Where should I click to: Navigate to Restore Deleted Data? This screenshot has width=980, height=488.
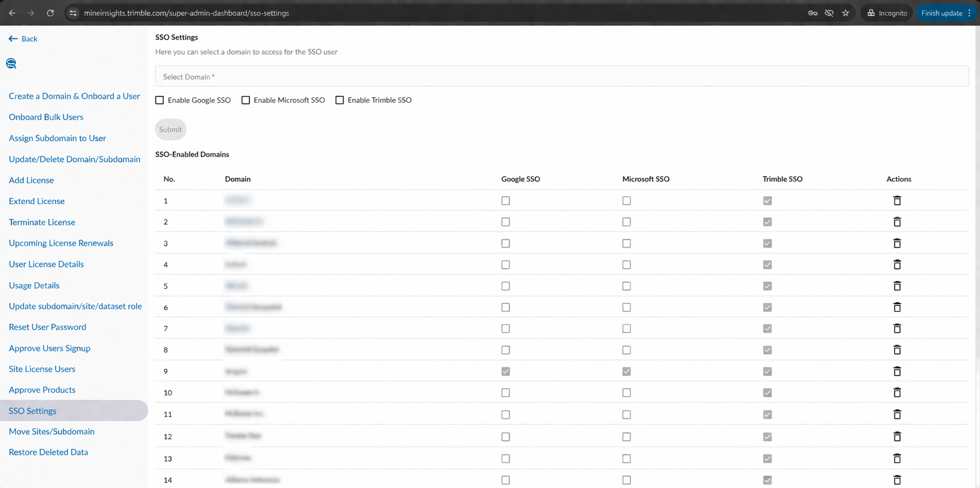49,452
